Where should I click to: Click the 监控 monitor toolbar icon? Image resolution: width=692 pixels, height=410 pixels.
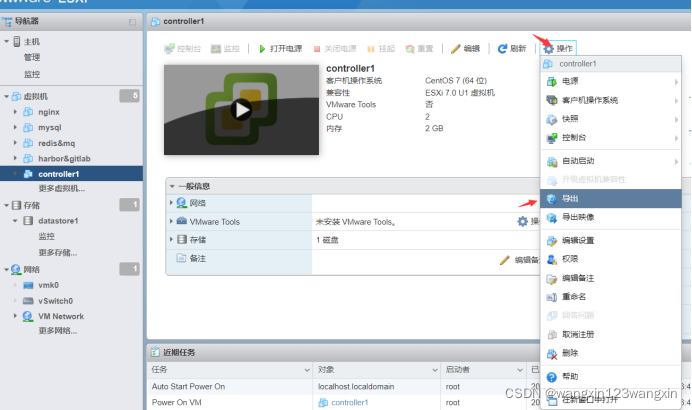(x=215, y=49)
